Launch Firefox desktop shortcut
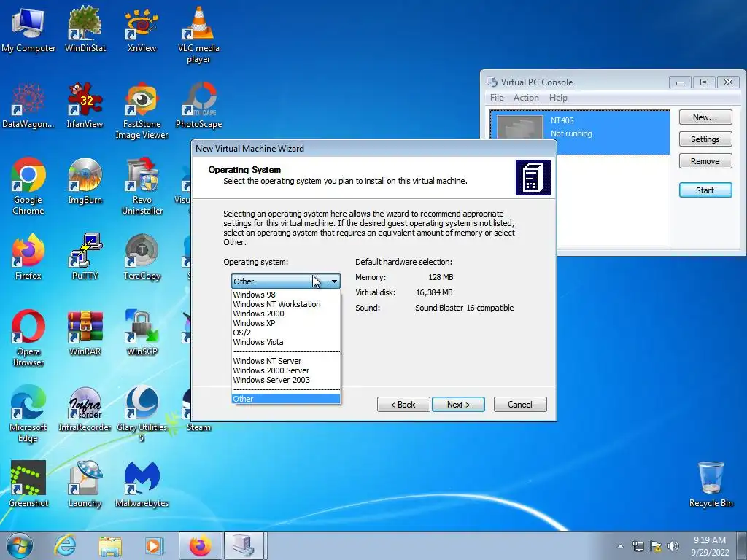 28,257
